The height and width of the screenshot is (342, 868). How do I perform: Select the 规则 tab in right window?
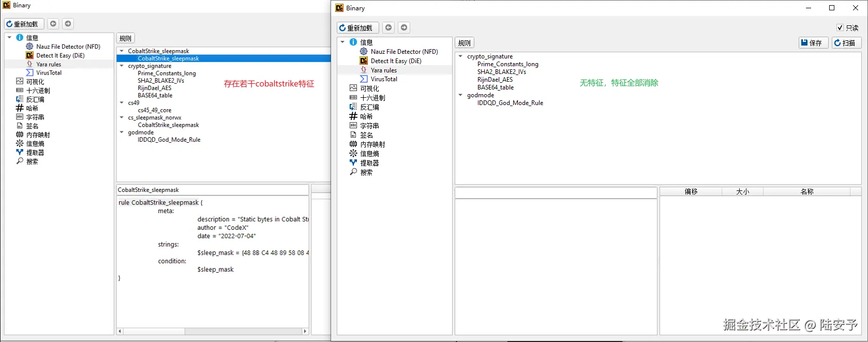click(x=465, y=43)
